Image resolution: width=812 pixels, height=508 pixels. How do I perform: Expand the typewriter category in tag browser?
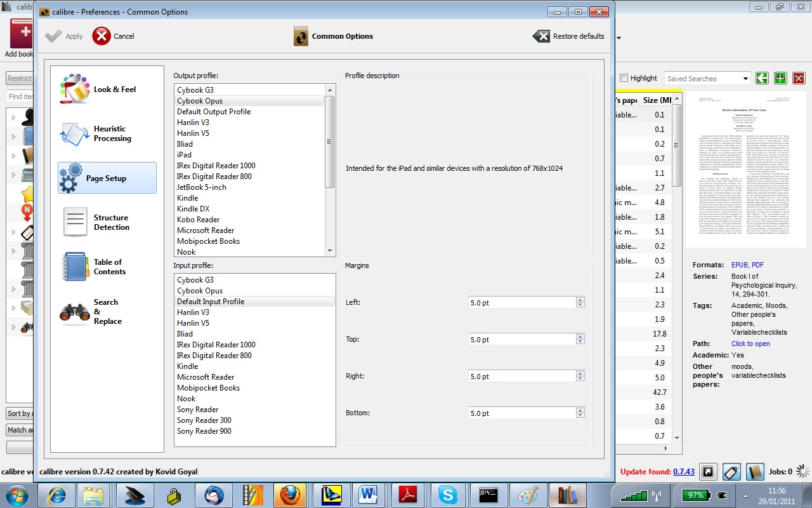13,175
